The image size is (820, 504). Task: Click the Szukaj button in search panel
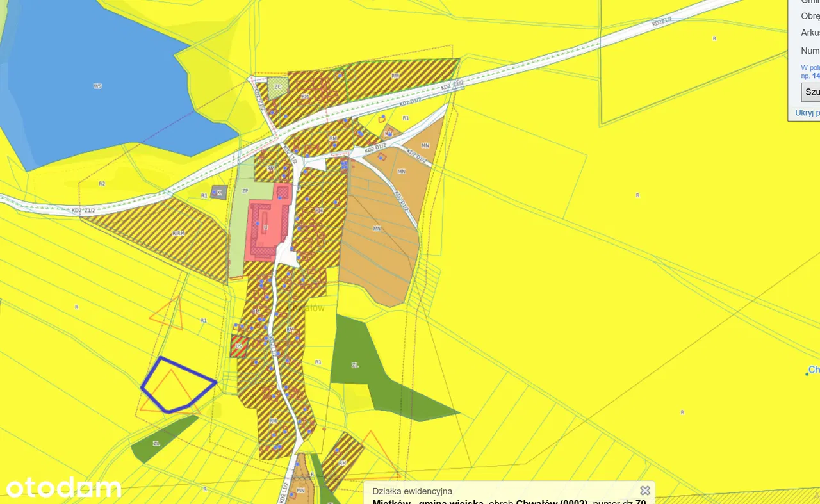click(811, 92)
